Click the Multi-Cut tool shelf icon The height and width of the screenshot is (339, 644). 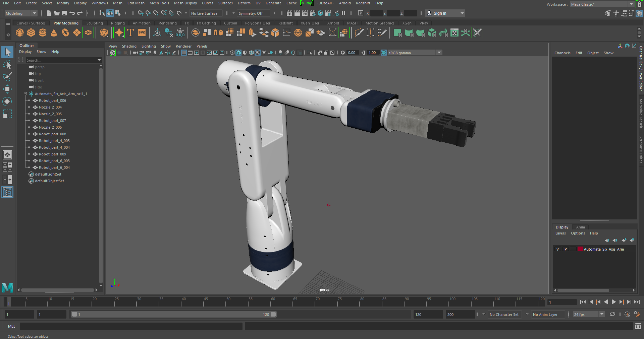[x=359, y=32]
